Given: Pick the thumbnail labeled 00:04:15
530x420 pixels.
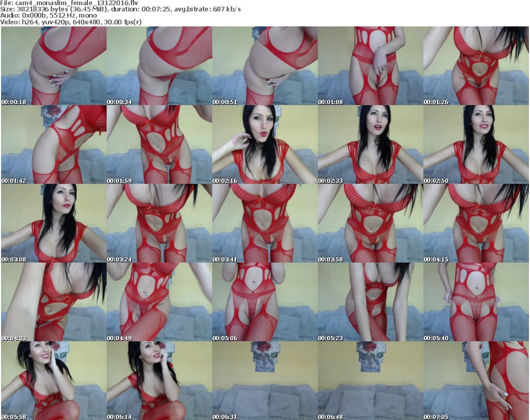Looking at the screenshot, I should click(476, 223).
